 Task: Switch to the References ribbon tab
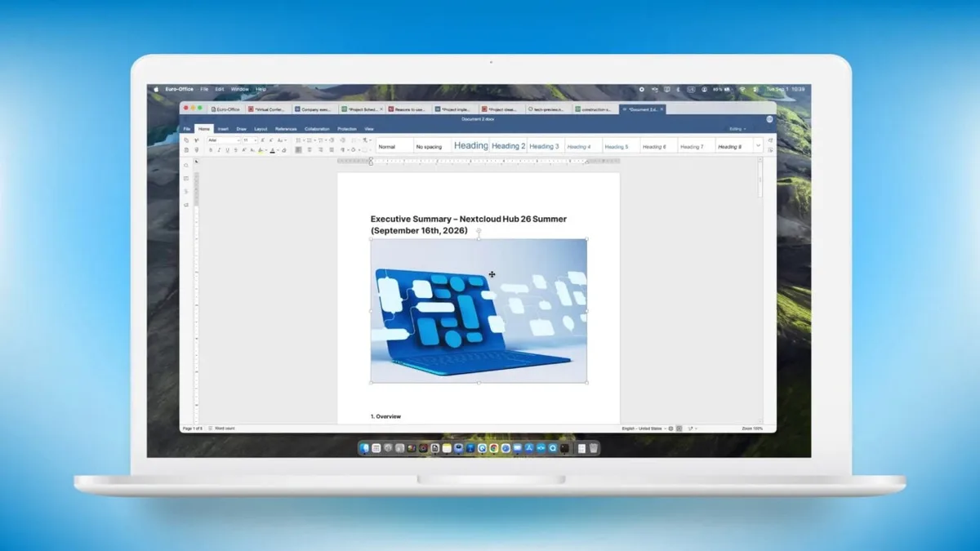tap(286, 129)
